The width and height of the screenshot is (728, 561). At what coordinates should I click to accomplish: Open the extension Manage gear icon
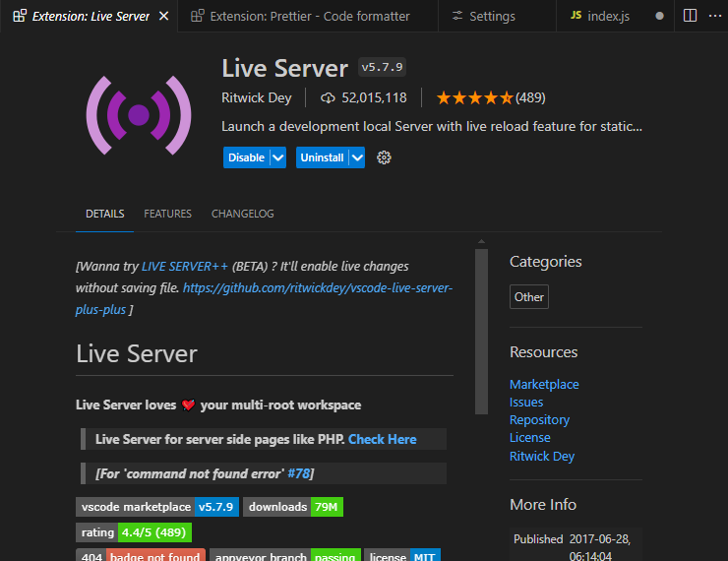[384, 157]
